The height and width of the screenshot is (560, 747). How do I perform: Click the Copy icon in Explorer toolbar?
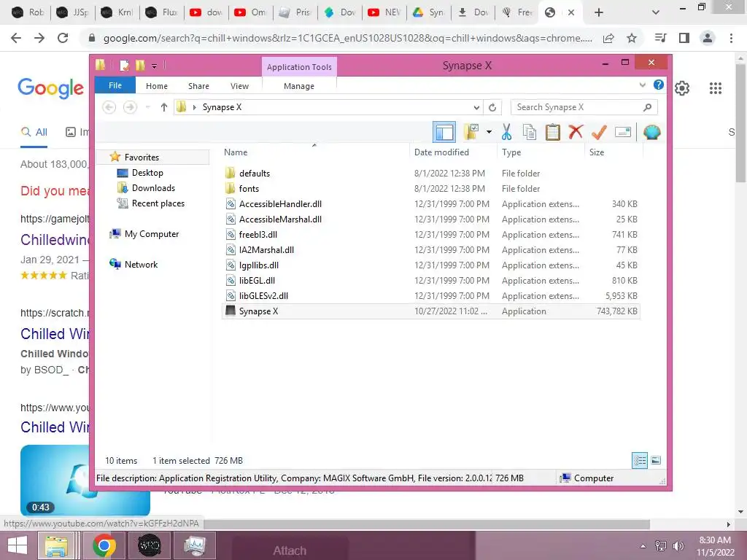(530, 132)
